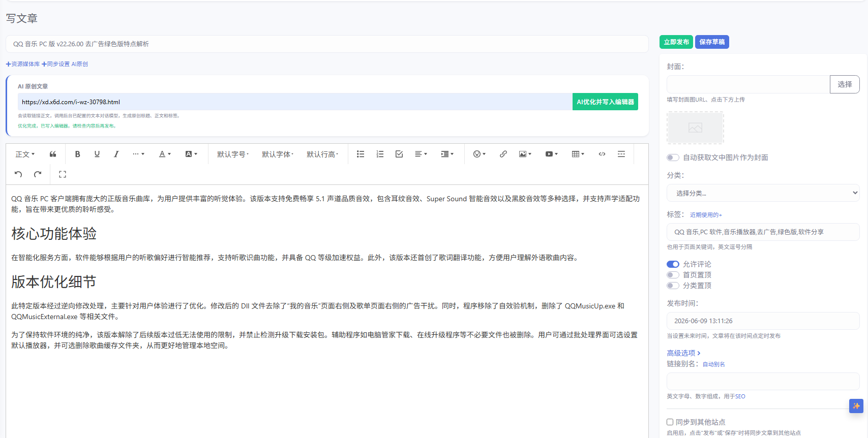
Task: Insert a code block
Action: coord(602,154)
